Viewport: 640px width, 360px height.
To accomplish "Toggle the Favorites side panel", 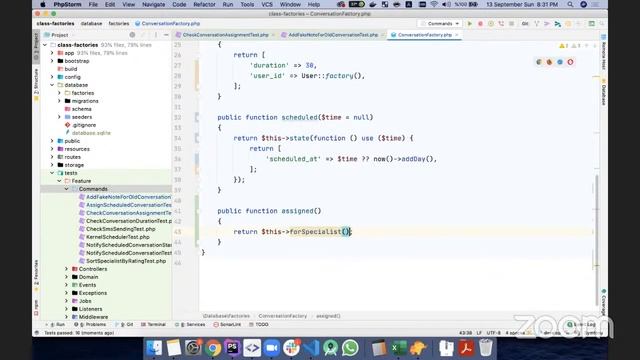I will 36,276.
